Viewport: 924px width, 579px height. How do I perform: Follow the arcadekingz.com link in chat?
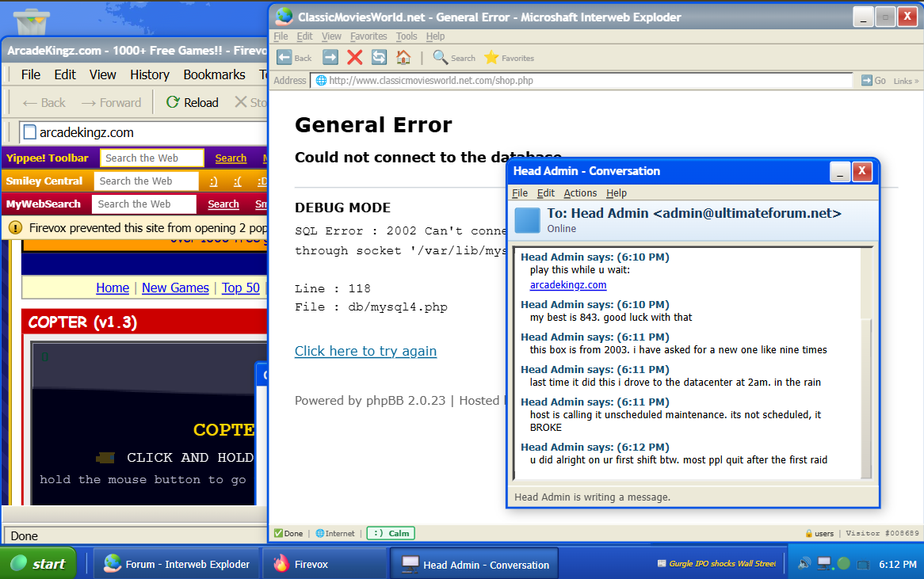click(568, 285)
